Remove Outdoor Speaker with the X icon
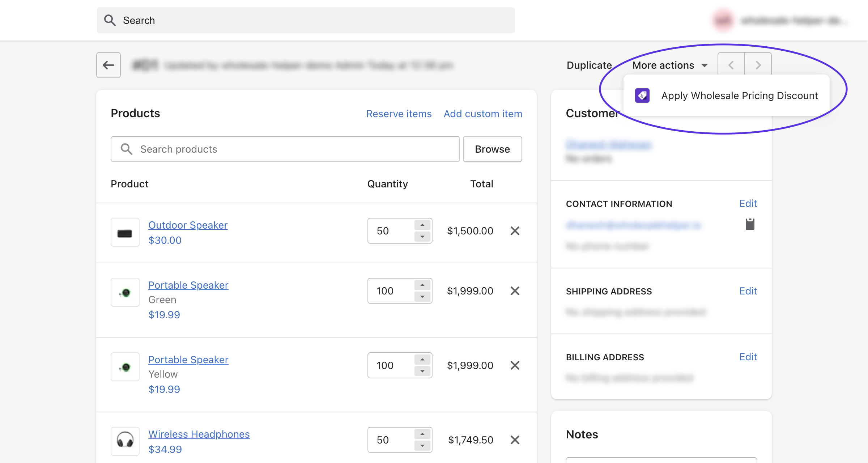Screen dimensions: 868x463 (515, 231)
